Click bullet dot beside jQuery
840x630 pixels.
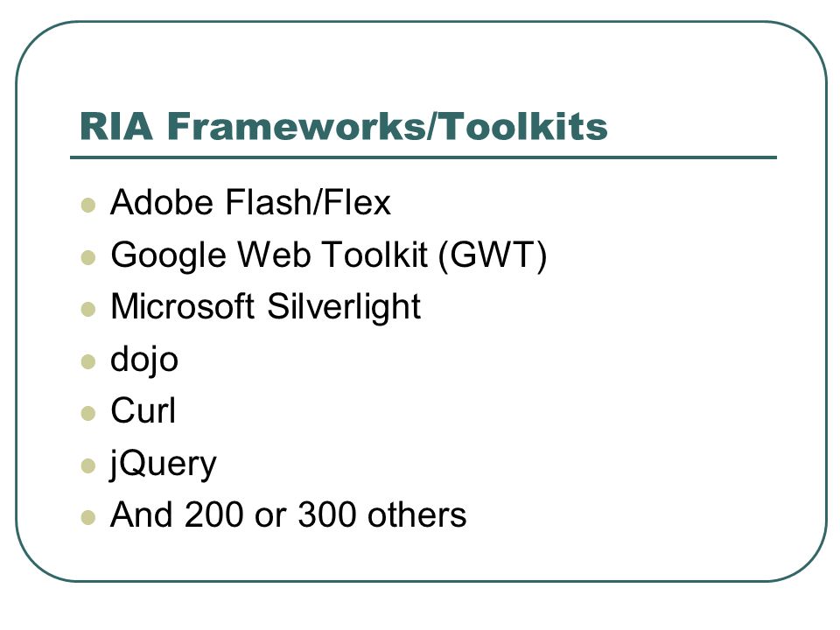pos(88,465)
